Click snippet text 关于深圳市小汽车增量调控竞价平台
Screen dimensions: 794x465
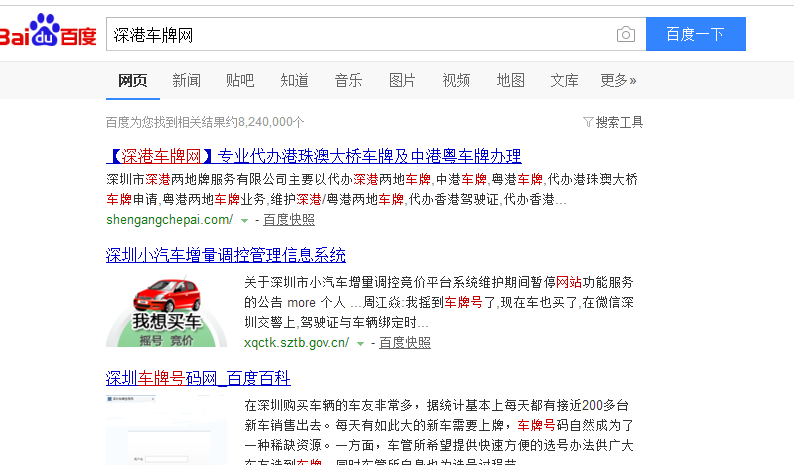pyautogui.click(x=348, y=282)
